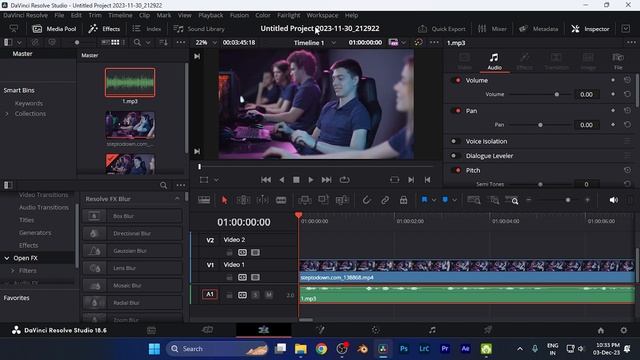Add a blue flag to the clip
Screen dimensions: 640x360
pyautogui.click(x=424, y=200)
